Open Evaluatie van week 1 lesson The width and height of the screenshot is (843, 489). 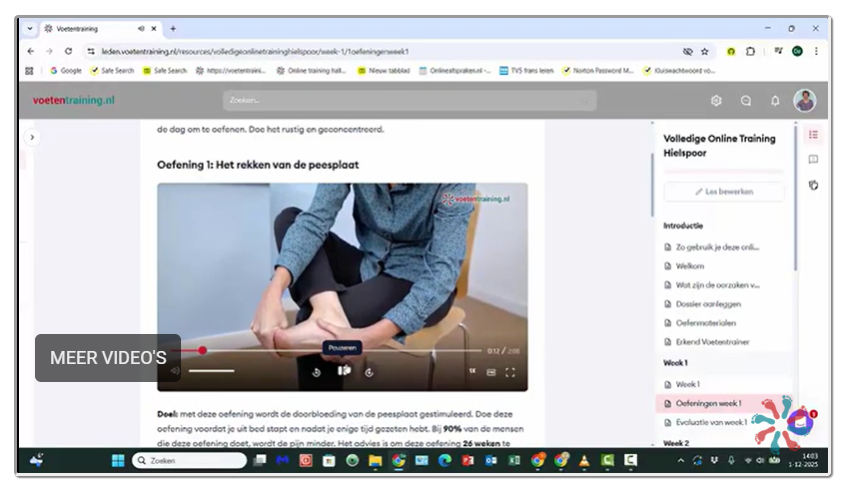(711, 422)
